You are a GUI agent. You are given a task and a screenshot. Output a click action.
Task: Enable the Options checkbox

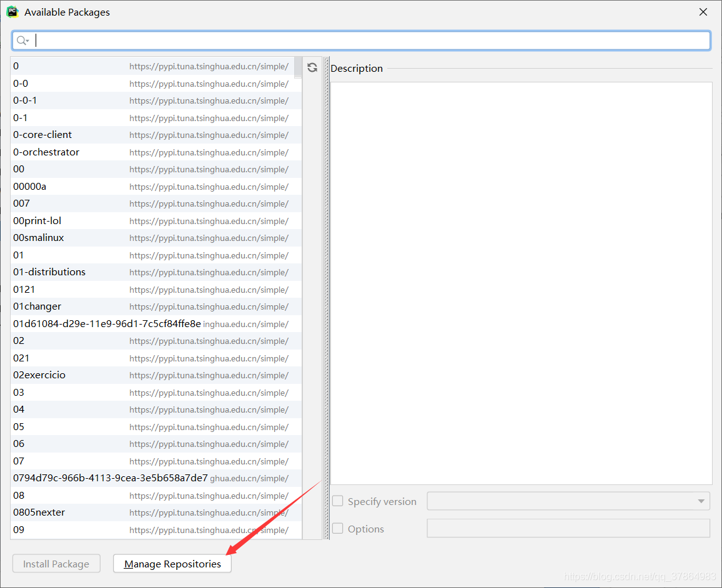click(337, 529)
